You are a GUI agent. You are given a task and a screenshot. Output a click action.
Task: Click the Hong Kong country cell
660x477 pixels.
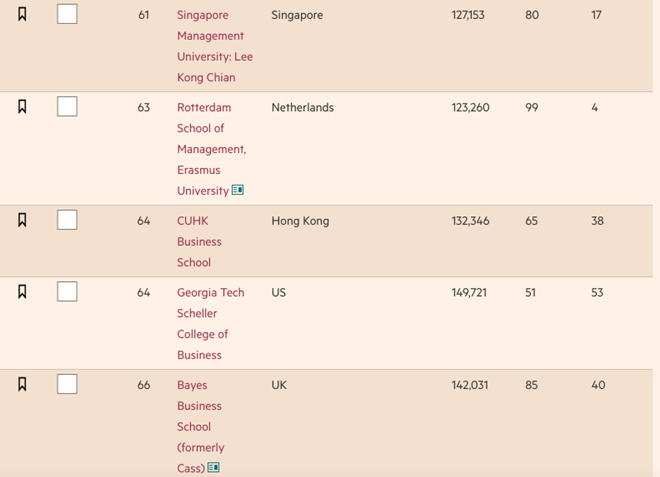(300, 221)
